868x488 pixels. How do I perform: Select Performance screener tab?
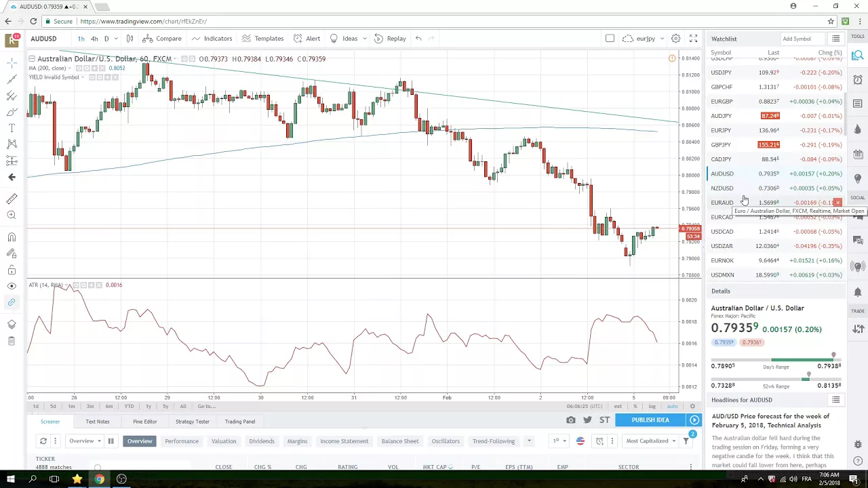coord(182,441)
